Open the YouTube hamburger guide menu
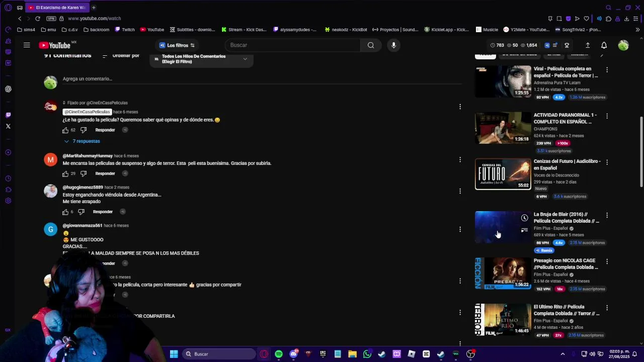Screen dimensions: 644x362 tap(27, 45)
